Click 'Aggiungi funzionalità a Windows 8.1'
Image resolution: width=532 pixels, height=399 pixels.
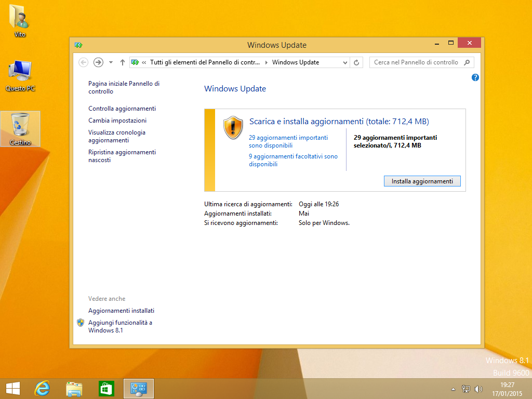(120, 326)
